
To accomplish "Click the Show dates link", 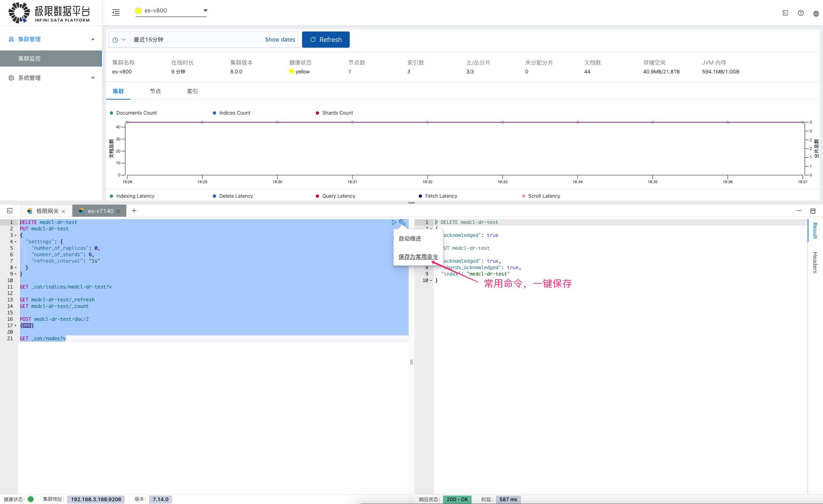I will pos(280,40).
